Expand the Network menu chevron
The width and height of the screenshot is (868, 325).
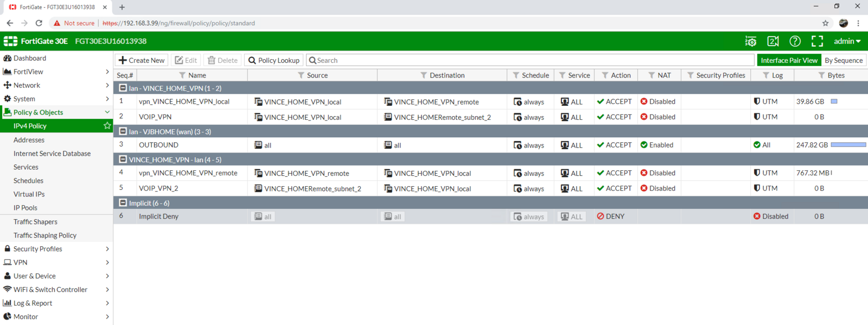[x=107, y=85]
